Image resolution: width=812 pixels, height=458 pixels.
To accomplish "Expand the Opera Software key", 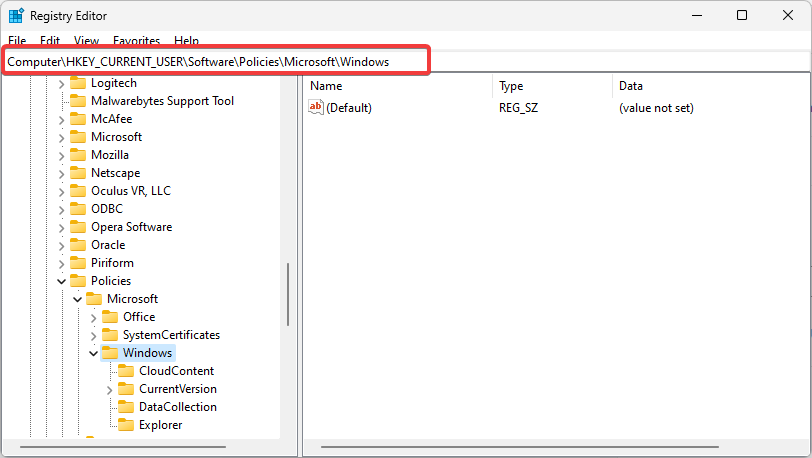I will click(x=61, y=227).
